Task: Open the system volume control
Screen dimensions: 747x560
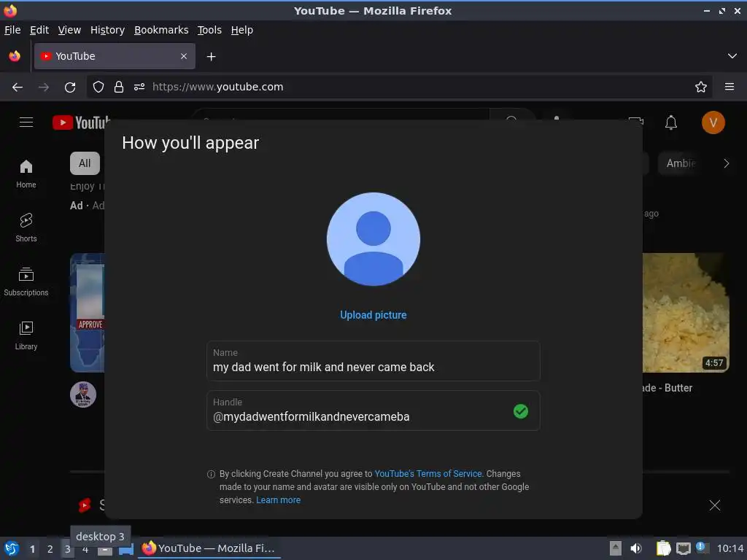Action: point(636,548)
